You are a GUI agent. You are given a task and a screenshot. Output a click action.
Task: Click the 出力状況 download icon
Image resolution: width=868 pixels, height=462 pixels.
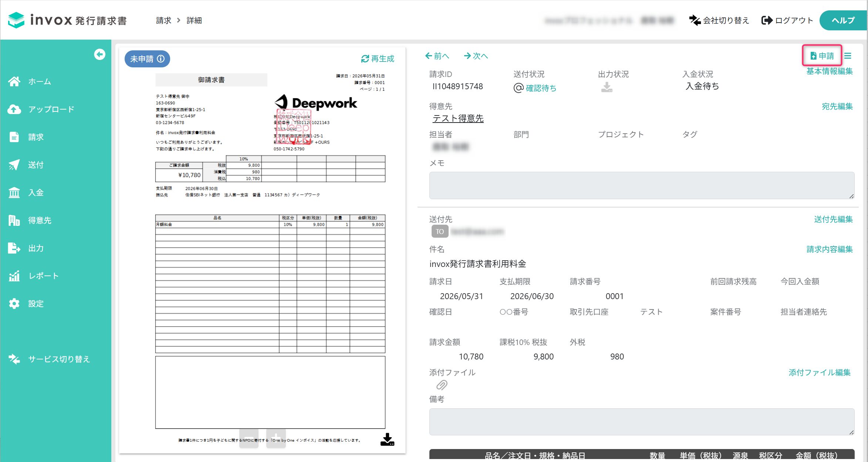tap(607, 87)
